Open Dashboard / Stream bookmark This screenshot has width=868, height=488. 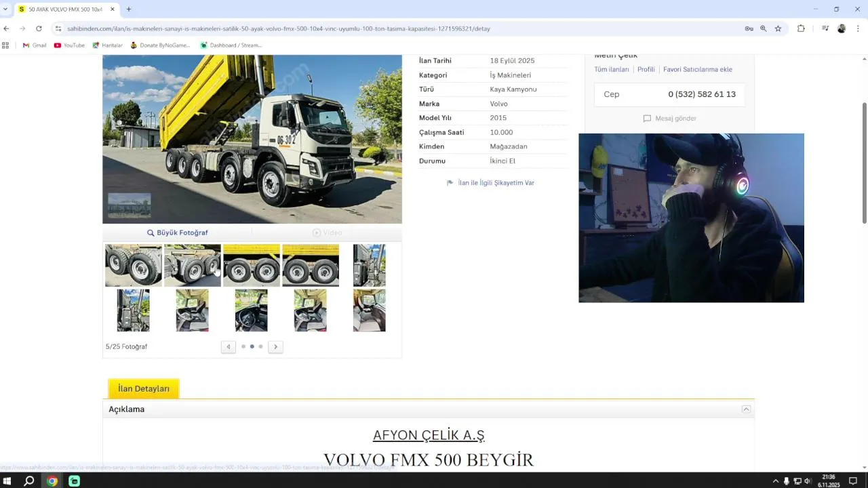click(x=231, y=45)
